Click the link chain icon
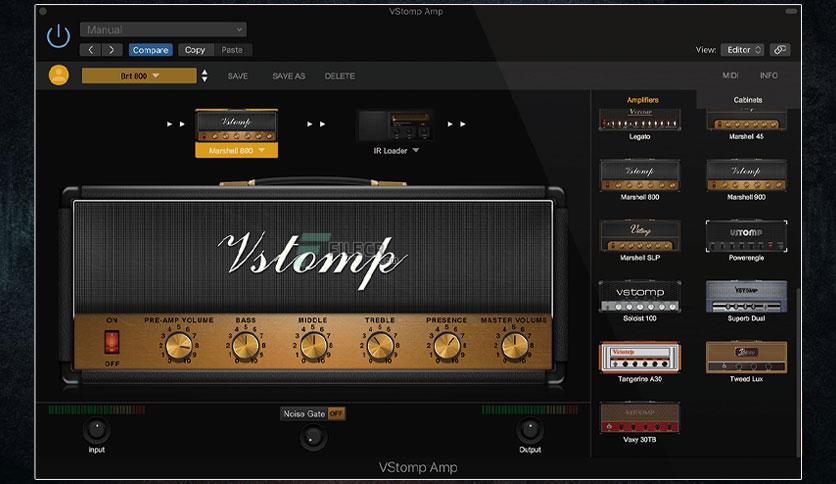 pos(779,50)
